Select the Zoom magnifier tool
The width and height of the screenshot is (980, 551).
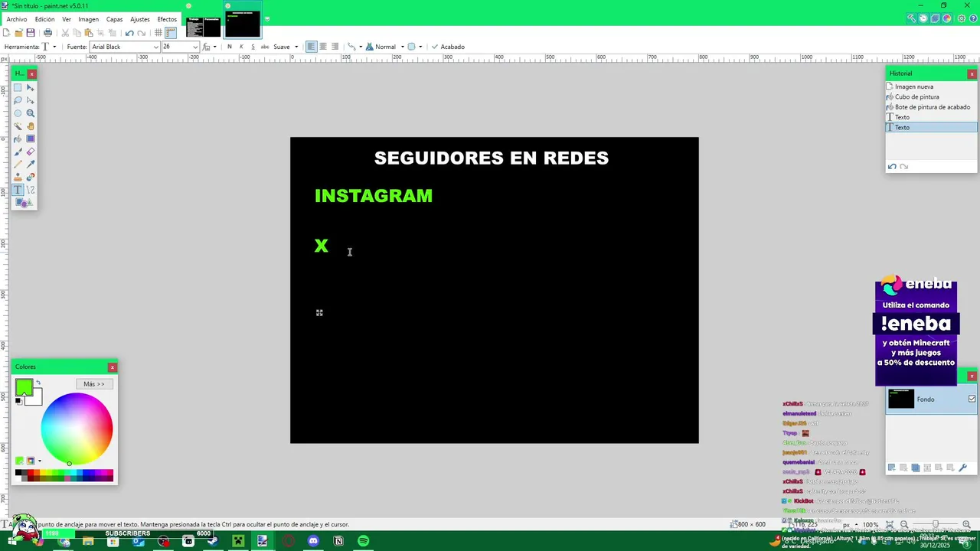31,113
